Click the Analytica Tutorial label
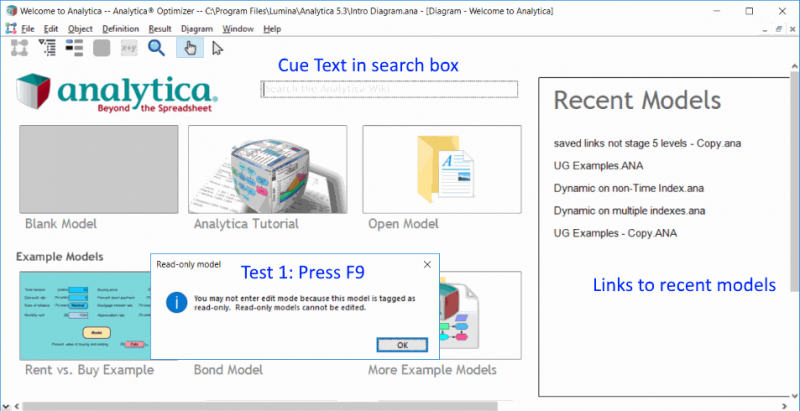This screenshot has width=800, height=411. point(246,224)
